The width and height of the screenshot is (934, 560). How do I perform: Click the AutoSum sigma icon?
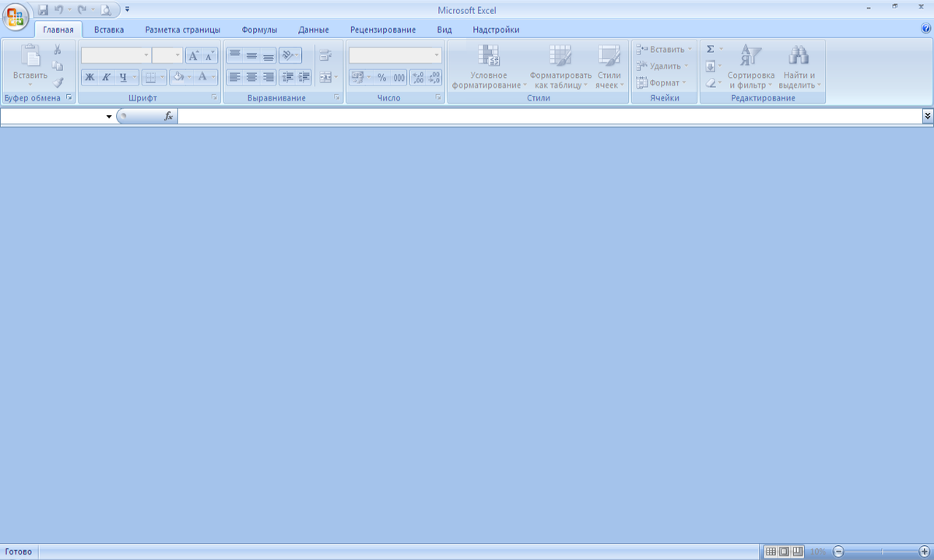pos(711,49)
